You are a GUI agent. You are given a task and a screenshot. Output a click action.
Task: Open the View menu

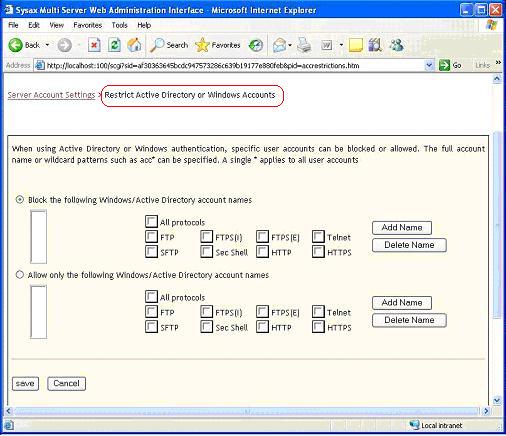57,25
